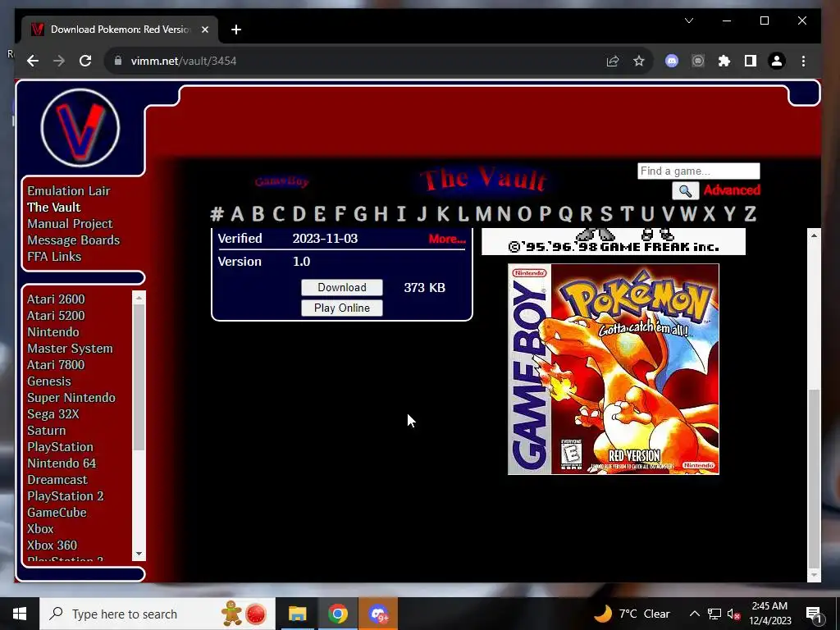Select Atari 2600 in console list
The height and width of the screenshot is (630, 840).
point(56,299)
